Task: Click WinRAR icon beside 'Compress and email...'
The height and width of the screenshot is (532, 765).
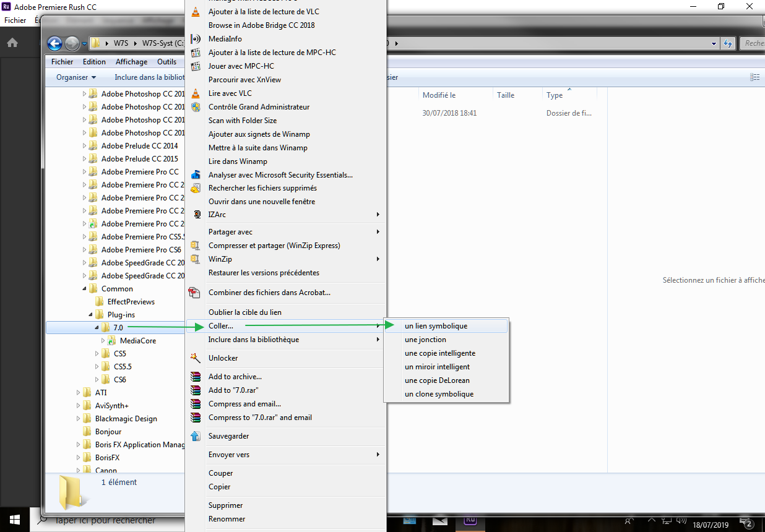Action: point(196,404)
